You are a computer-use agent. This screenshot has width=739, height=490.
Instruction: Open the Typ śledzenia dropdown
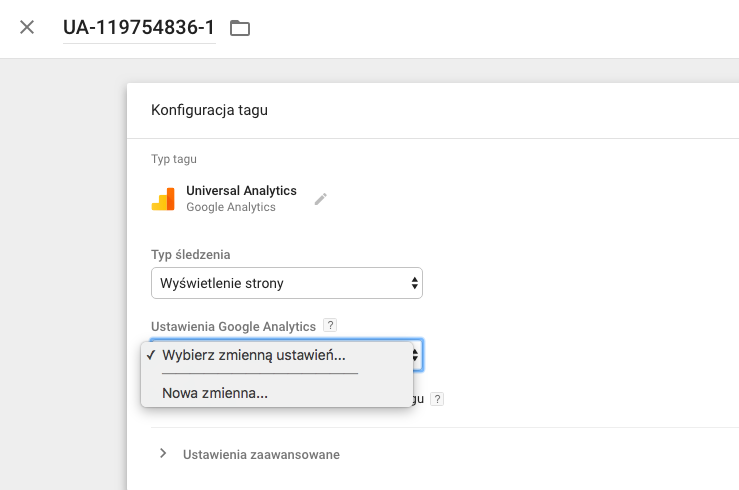(x=286, y=283)
